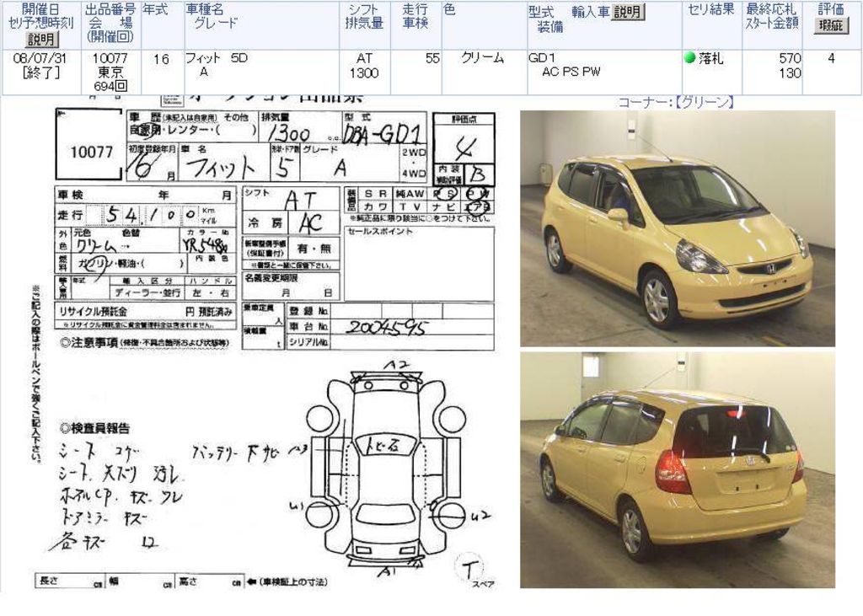863x616 pixels.
Task: Click 説明 button next to 輸入車
Action: pyautogui.click(x=628, y=12)
